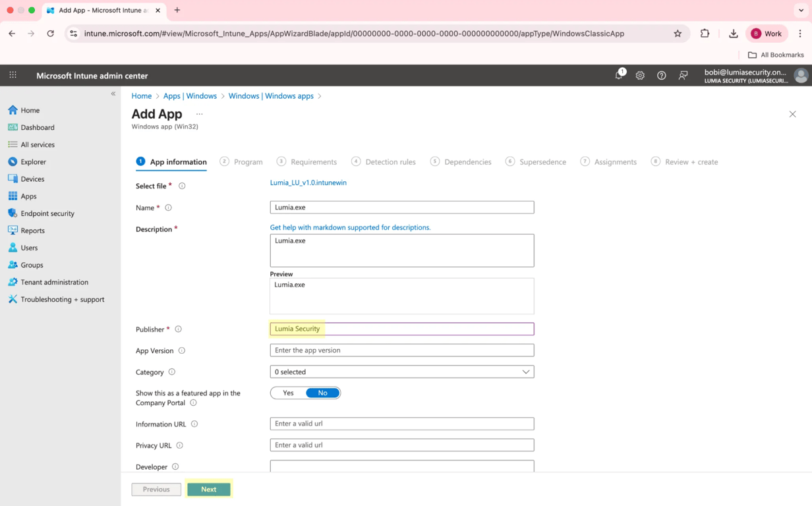Image resolution: width=812 pixels, height=506 pixels.
Task: Select the App information tab
Action: [x=171, y=161]
